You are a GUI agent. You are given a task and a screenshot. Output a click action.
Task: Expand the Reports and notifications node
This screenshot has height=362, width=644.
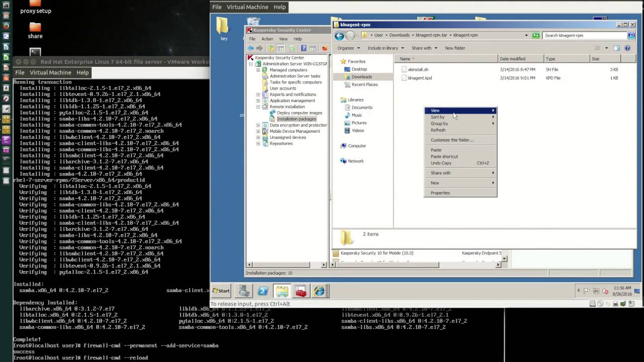(x=258, y=95)
